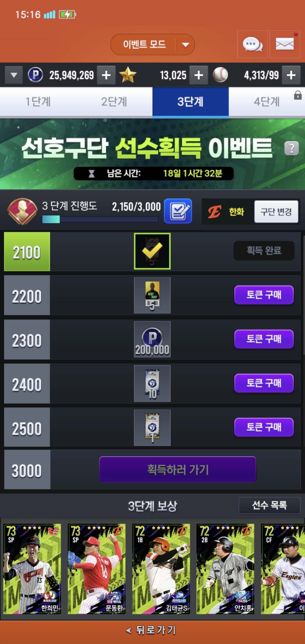
Task: Click the 구단 변경 button
Action: click(276, 212)
